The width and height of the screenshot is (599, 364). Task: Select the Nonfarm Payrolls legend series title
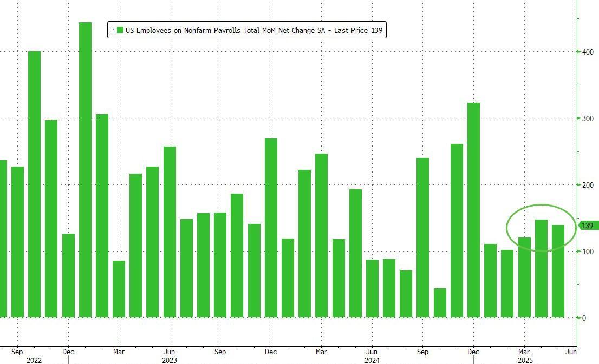253,30
